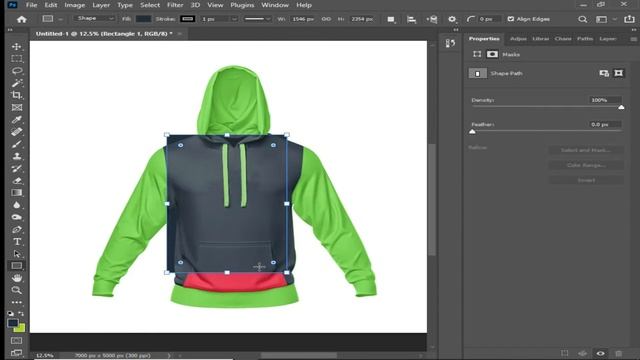Collapse the right panels double arrow

(x=633, y=30)
